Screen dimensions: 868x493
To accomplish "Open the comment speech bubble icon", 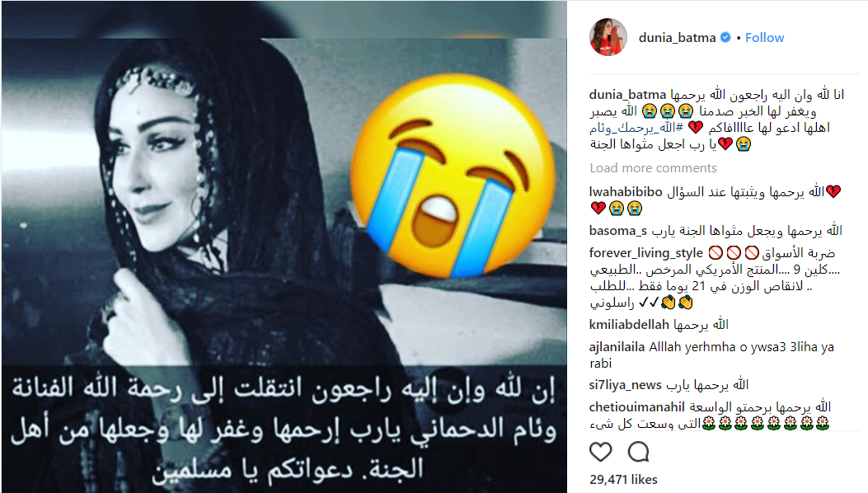I will click(x=638, y=452).
